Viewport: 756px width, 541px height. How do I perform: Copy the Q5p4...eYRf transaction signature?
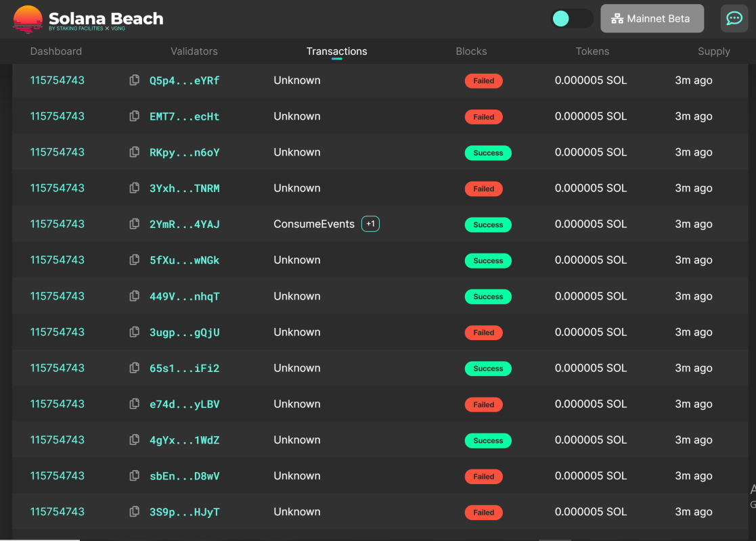(x=134, y=80)
